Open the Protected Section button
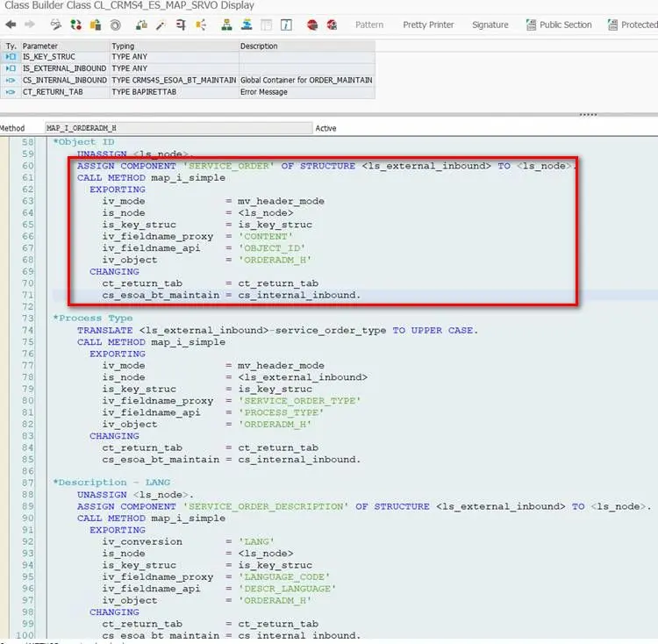This screenshot has width=658, height=644. 633,25
